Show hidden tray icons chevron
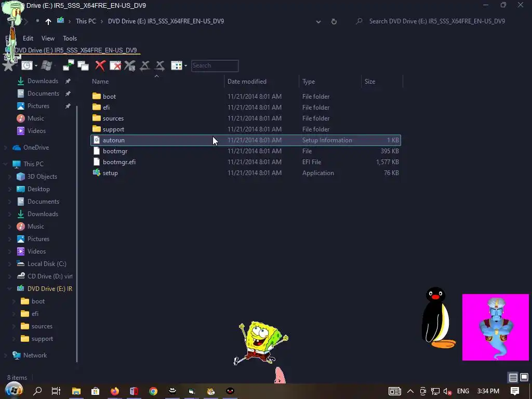The height and width of the screenshot is (399, 532). (410, 391)
